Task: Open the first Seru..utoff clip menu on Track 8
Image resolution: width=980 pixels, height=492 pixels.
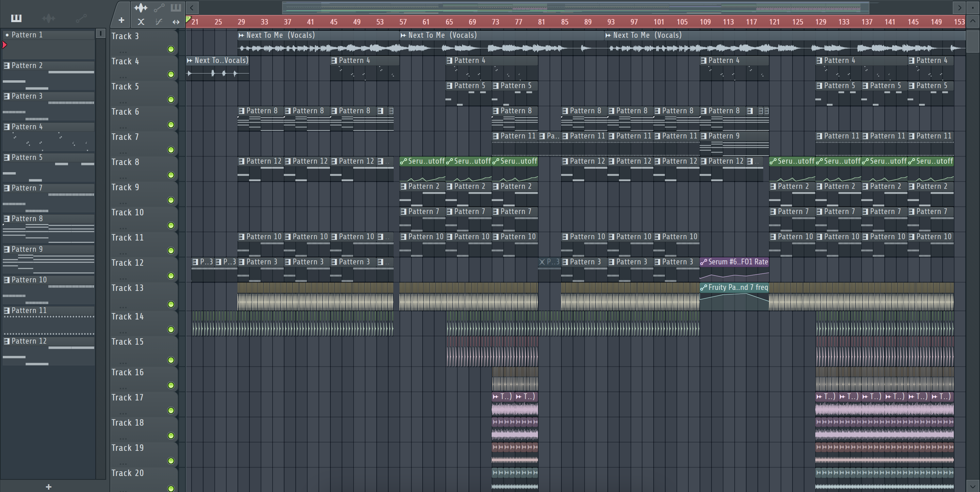Action: pos(403,161)
